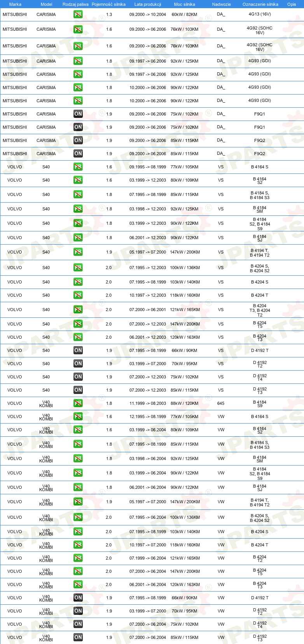Image resolution: width=304 pixels, height=644 pixels.
Task: Click diesel ON icon in S40 75kW / 102KM row
Action: [x=78, y=377]
